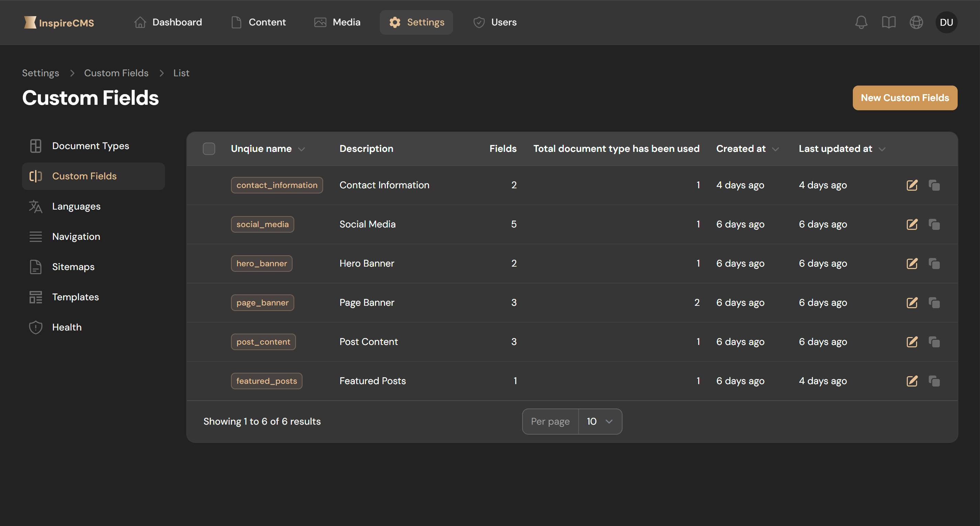Duplicate the hero_banner custom field
Image resolution: width=980 pixels, height=526 pixels.
pos(934,264)
